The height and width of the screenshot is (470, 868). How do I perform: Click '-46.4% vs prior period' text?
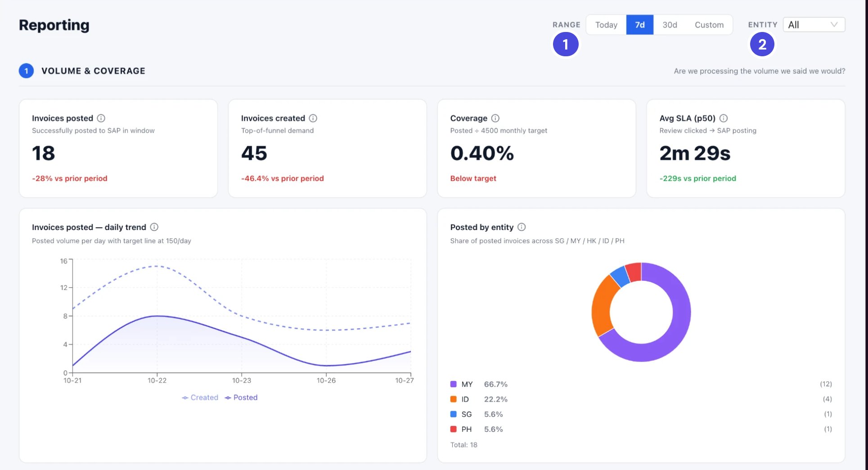coord(283,178)
